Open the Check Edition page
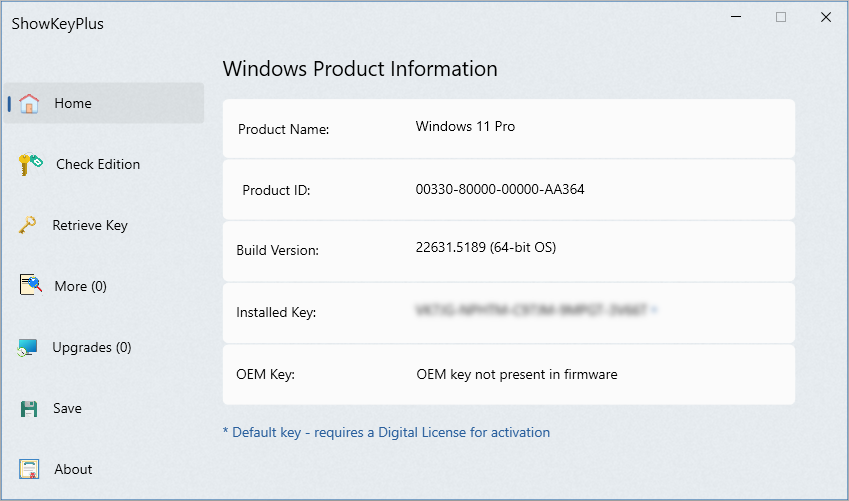849x501 pixels. (98, 164)
